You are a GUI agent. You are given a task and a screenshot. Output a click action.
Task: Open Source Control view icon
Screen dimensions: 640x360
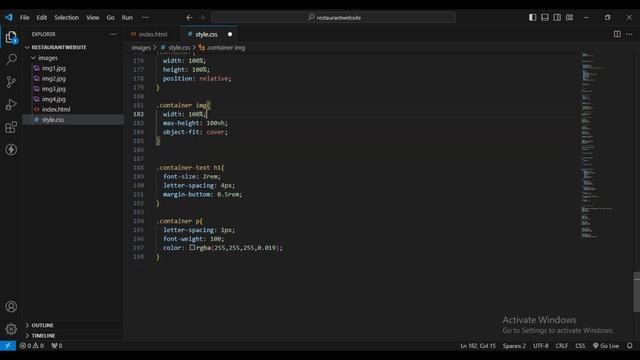[11, 82]
